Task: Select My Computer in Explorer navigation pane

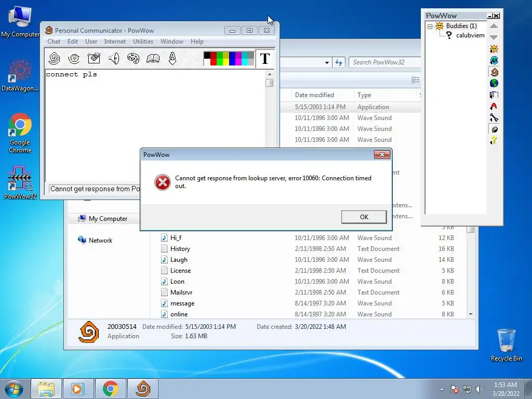Action: pyautogui.click(x=108, y=219)
